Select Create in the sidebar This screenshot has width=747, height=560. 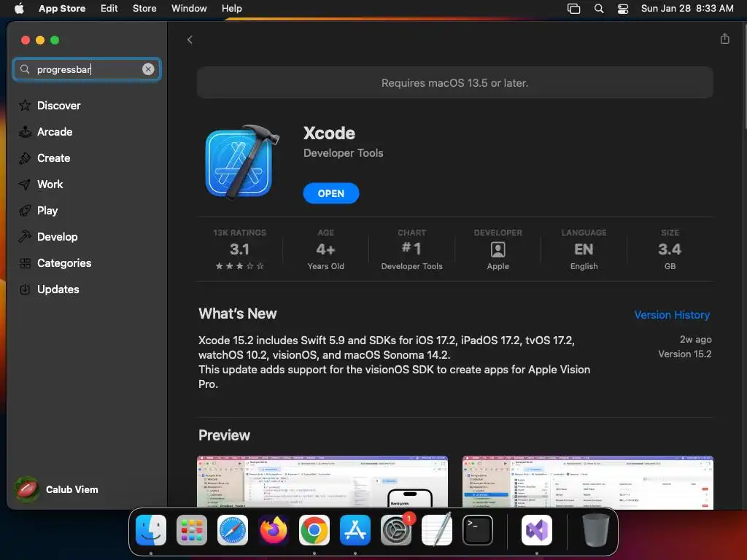(x=53, y=158)
